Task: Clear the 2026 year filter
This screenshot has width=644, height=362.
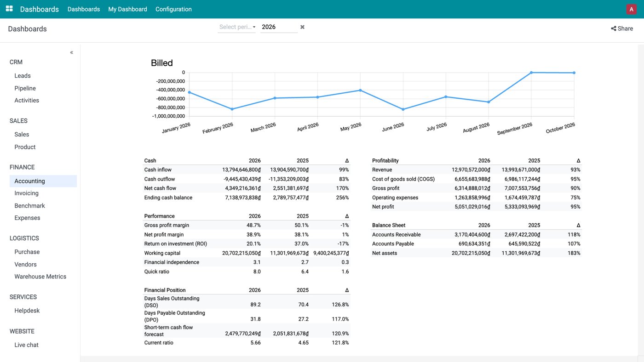Action: pos(302,27)
